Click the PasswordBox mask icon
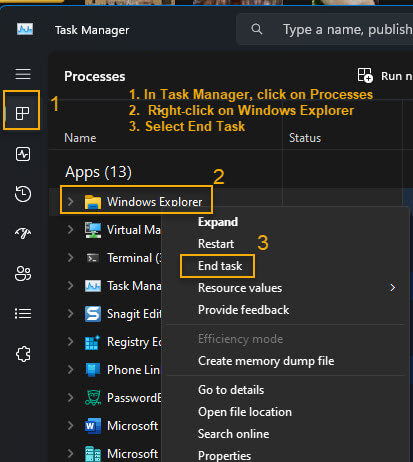The height and width of the screenshot is (462, 413). click(93, 398)
